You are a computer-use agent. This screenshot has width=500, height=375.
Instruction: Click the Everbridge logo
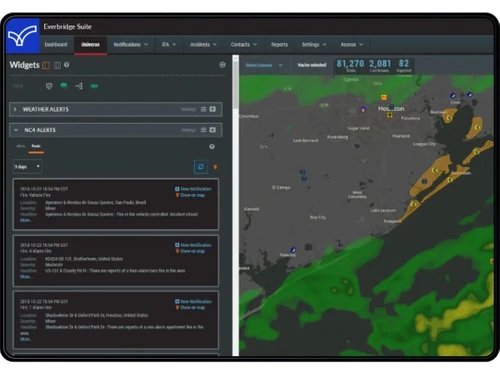[23, 36]
